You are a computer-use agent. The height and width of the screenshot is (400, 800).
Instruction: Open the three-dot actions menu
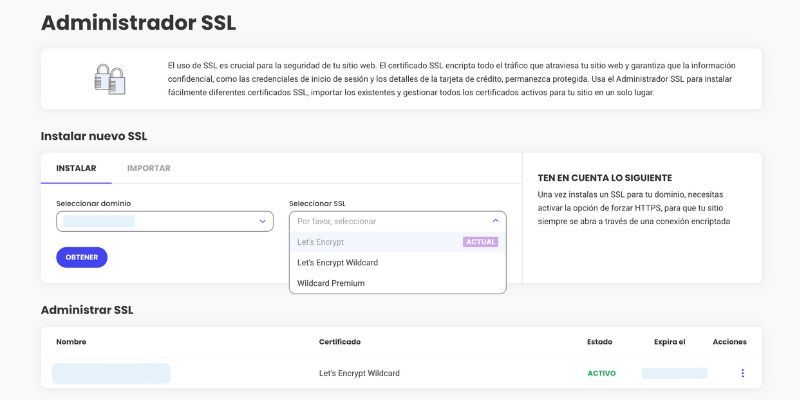pyautogui.click(x=742, y=373)
